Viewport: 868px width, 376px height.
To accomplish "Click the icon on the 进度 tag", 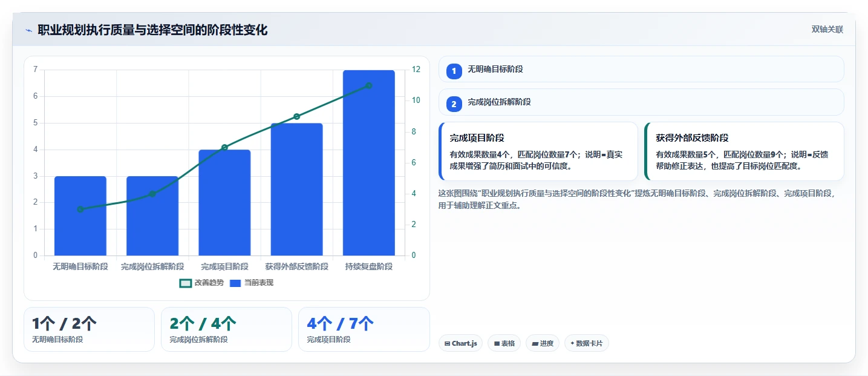I will pyautogui.click(x=535, y=343).
